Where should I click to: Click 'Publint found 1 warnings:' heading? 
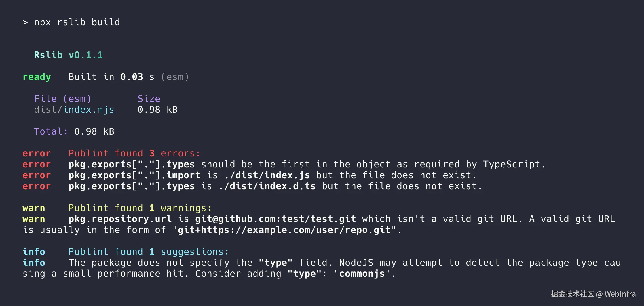140,208
